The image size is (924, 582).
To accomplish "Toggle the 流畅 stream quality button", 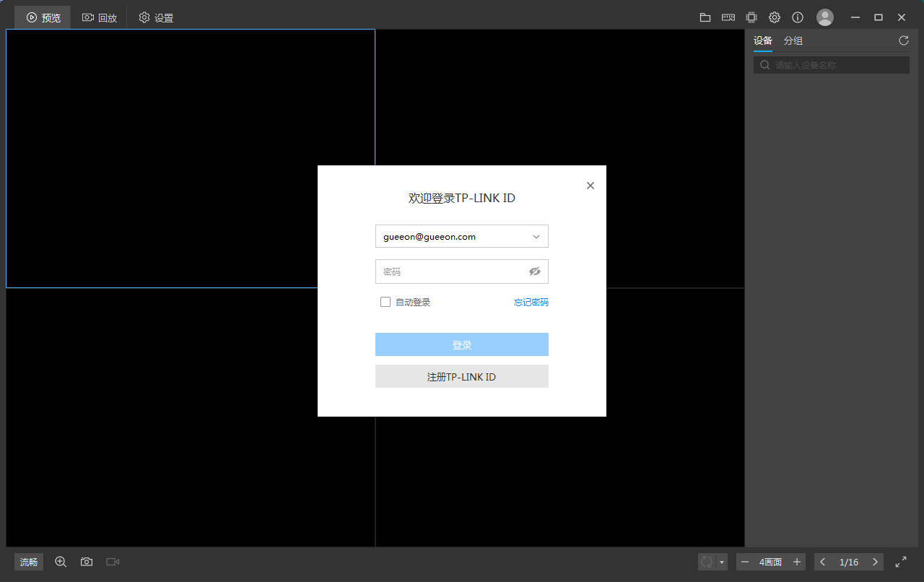I will coord(29,562).
